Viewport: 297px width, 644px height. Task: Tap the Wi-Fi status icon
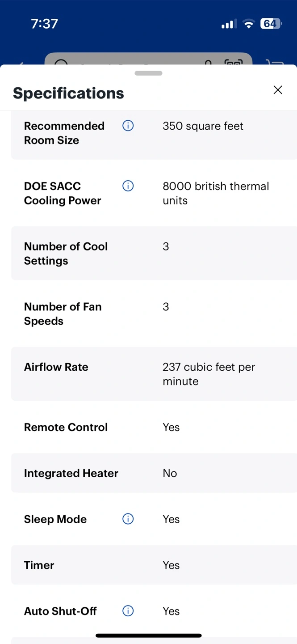click(248, 24)
